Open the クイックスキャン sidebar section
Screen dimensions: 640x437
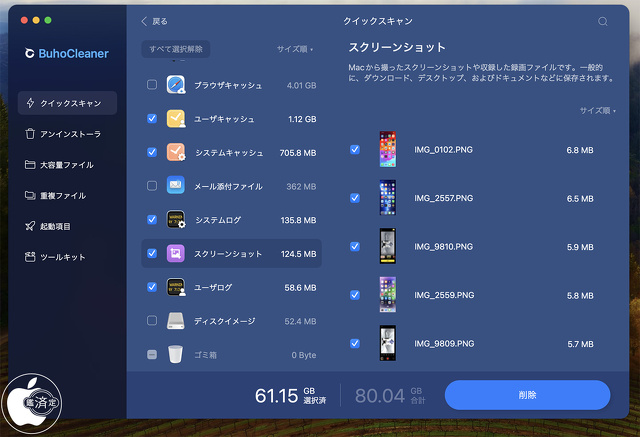click(x=67, y=103)
